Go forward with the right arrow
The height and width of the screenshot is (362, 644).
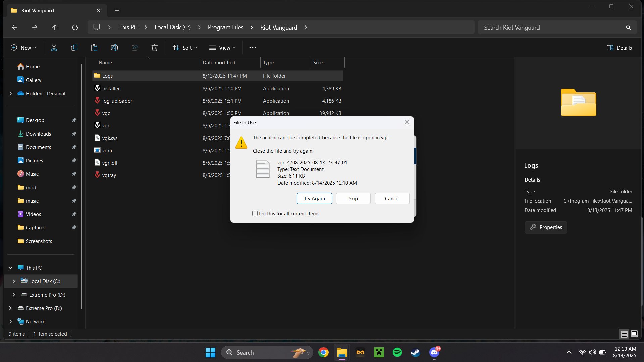pyautogui.click(x=35, y=27)
